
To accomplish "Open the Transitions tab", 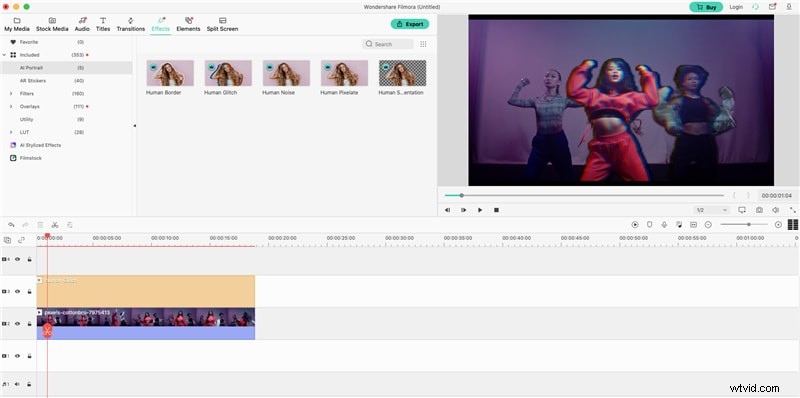I will (x=131, y=24).
